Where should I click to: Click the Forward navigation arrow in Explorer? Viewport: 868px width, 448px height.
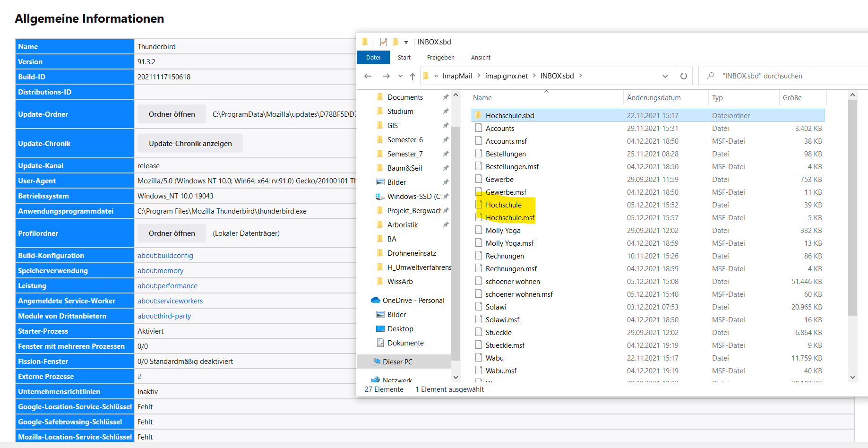tap(386, 76)
